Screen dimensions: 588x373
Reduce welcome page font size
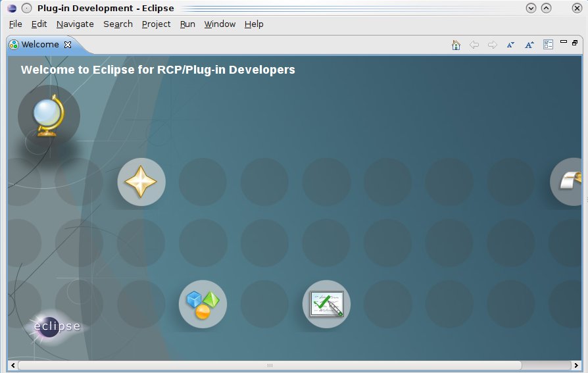[x=511, y=45]
